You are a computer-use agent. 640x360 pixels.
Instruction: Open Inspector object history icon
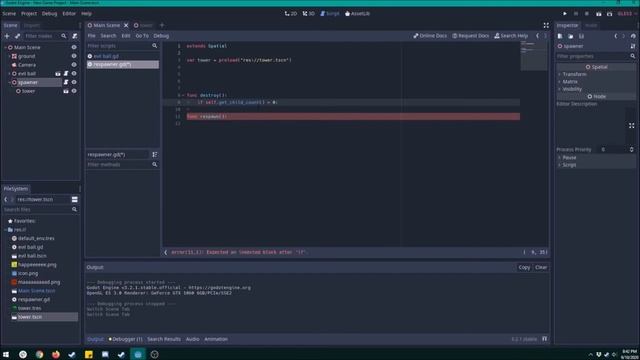coord(633,36)
